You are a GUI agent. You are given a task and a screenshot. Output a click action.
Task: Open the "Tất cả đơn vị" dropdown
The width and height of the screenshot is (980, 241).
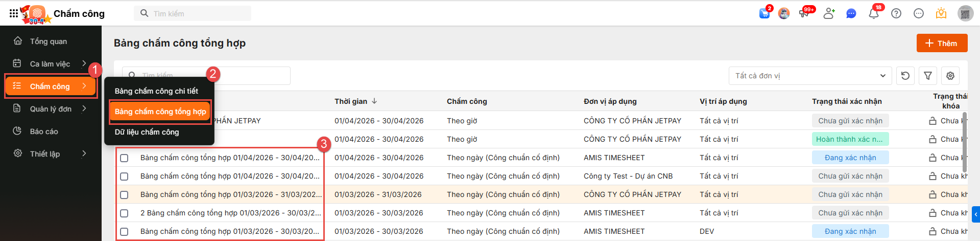[x=810, y=76]
